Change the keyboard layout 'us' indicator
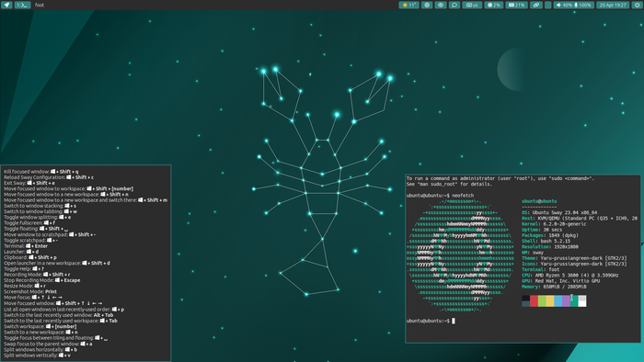Image resolution: width=644 pixels, height=362 pixels. [471, 5]
